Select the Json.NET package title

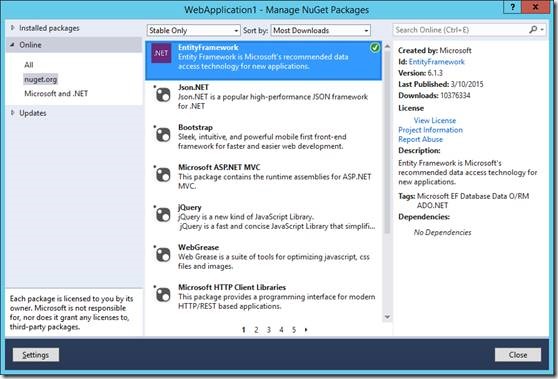click(193, 87)
